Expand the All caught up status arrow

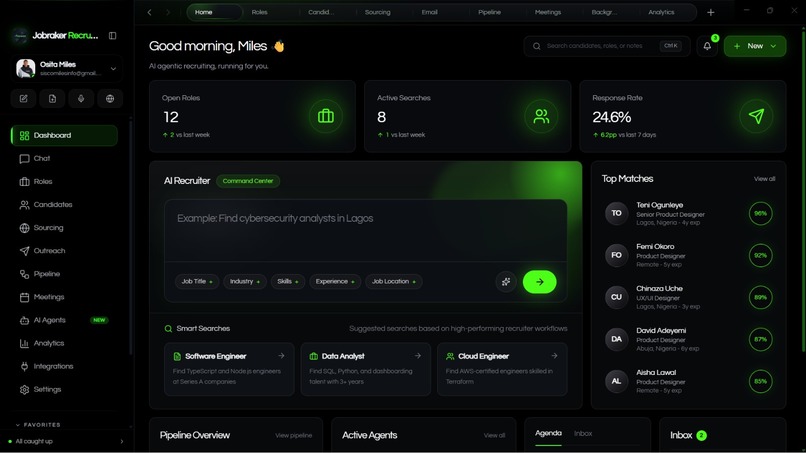(122, 441)
